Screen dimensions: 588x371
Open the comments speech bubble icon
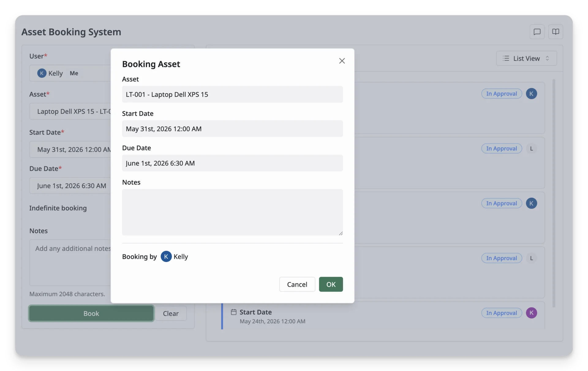point(537,32)
